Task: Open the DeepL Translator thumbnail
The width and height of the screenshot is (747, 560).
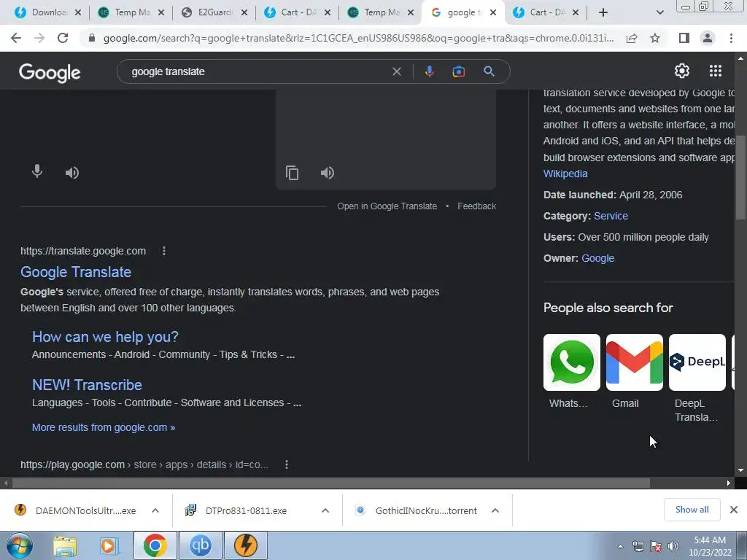Action: [697, 362]
